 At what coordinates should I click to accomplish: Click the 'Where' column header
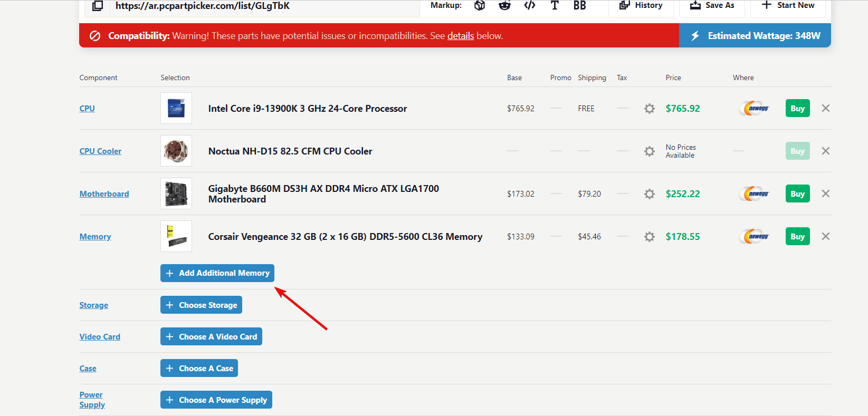pos(743,78)
